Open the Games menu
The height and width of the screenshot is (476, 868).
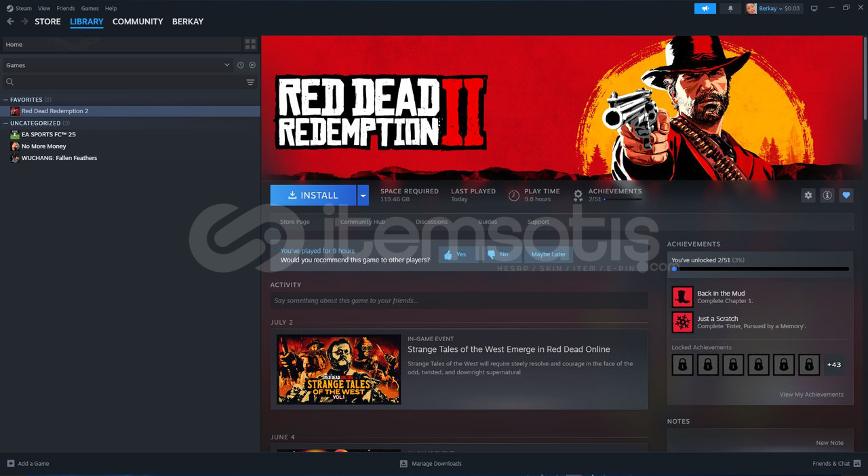90,8
